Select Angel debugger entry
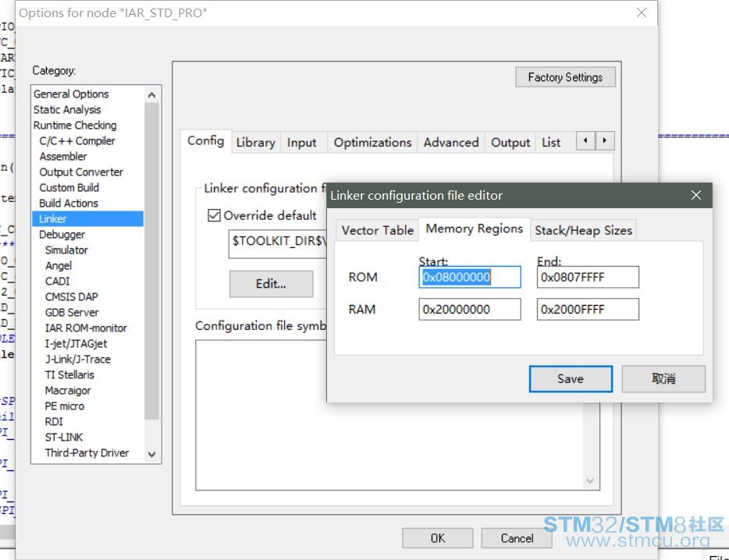Viewport: 729px width, 560px height. (58, 265)
